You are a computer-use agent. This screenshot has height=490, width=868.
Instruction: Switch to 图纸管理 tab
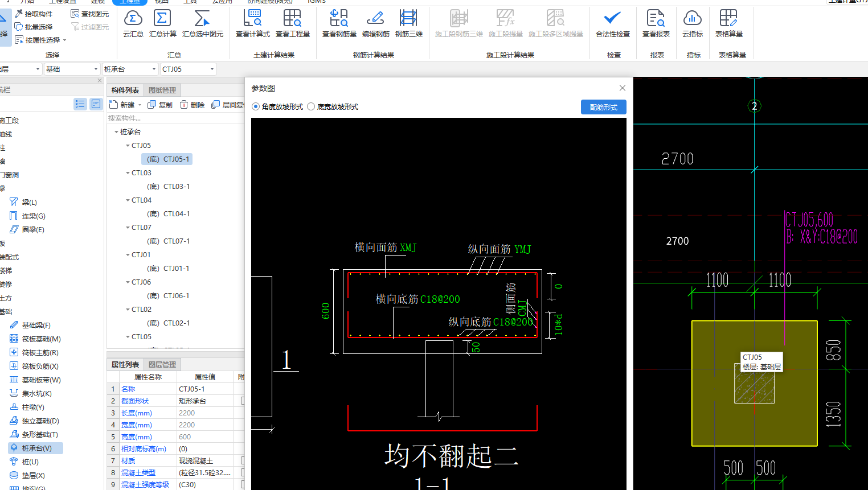162,90
